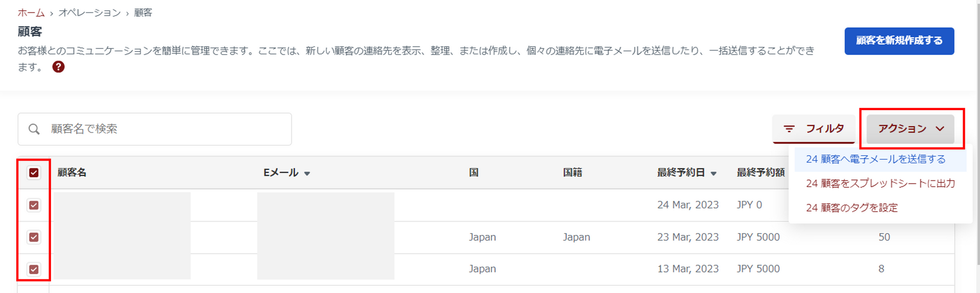Sort by Eメール column arrow

307,174
